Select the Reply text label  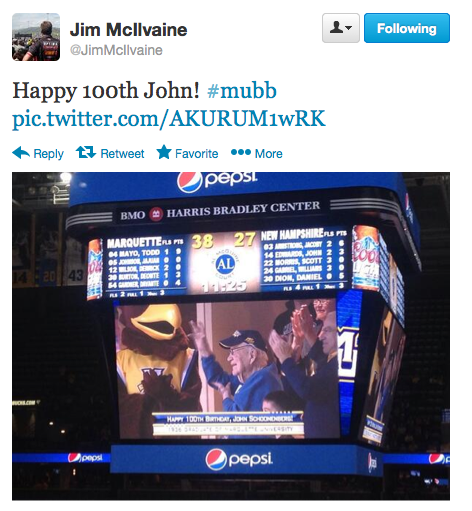(48, 154)
